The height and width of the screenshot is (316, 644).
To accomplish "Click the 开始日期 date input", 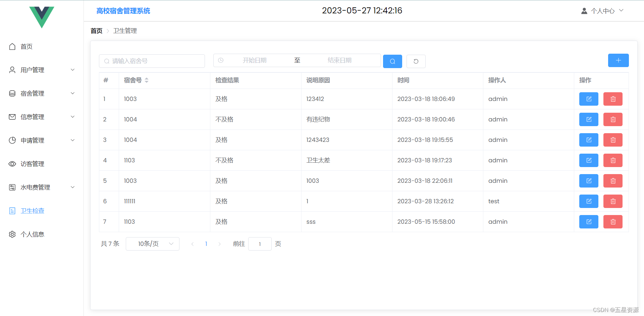I will [255, 60].
